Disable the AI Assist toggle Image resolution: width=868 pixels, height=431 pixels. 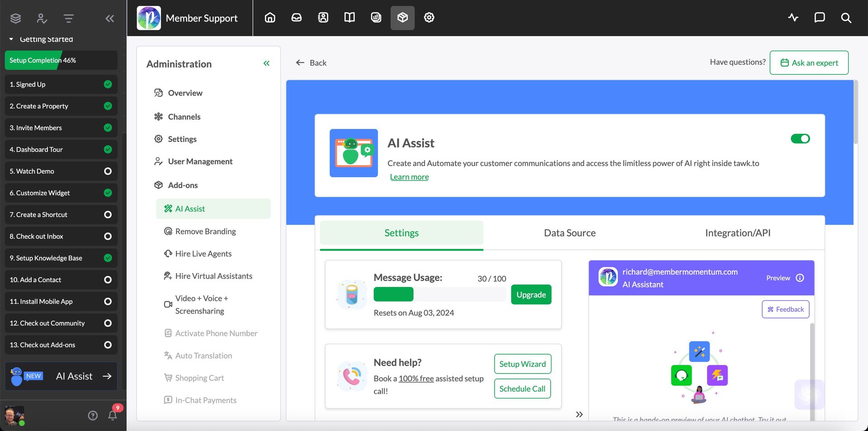(x=801, y=139)
